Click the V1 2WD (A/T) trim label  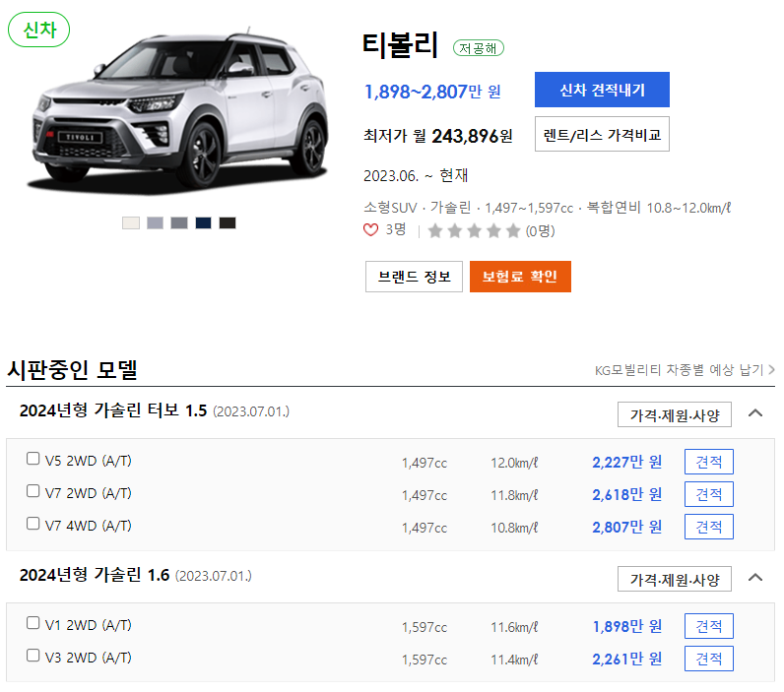[88, 625]
